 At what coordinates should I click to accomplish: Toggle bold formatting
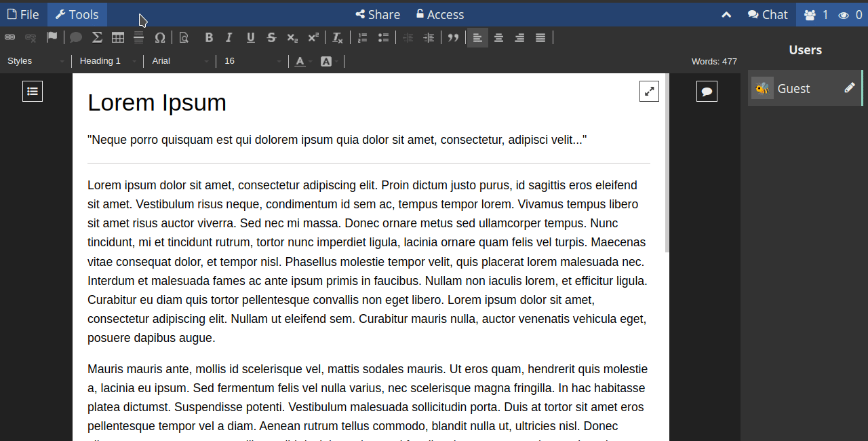209,38
